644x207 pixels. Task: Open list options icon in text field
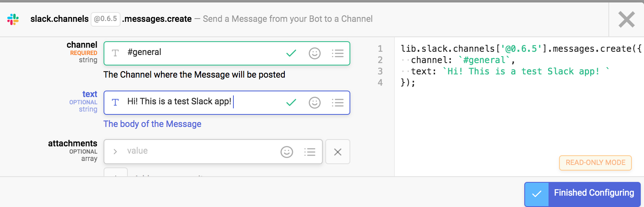coord(338,103)
